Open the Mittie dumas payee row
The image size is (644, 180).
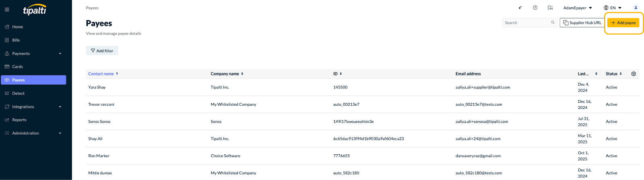pos(362,173)
